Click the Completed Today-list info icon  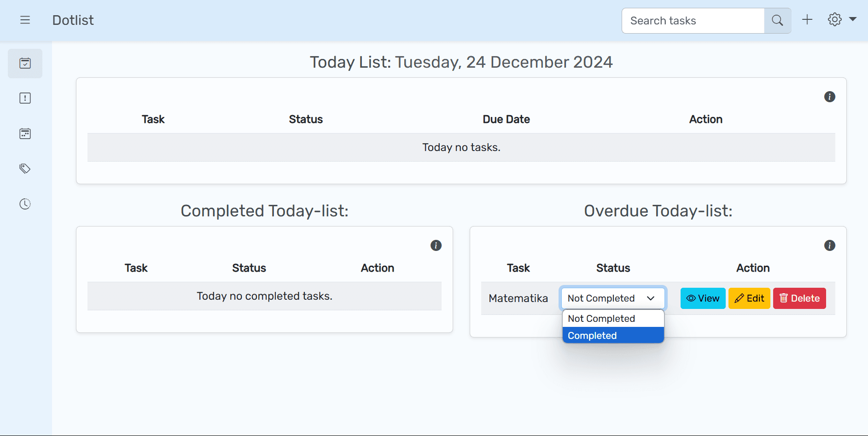click(436, 245)
